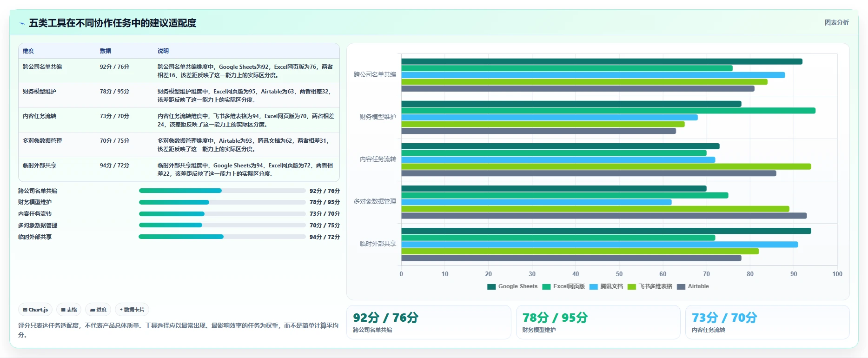
Task: Click Airtable bar in 多对象数据管理 group
Action: (x=604, y=216)
